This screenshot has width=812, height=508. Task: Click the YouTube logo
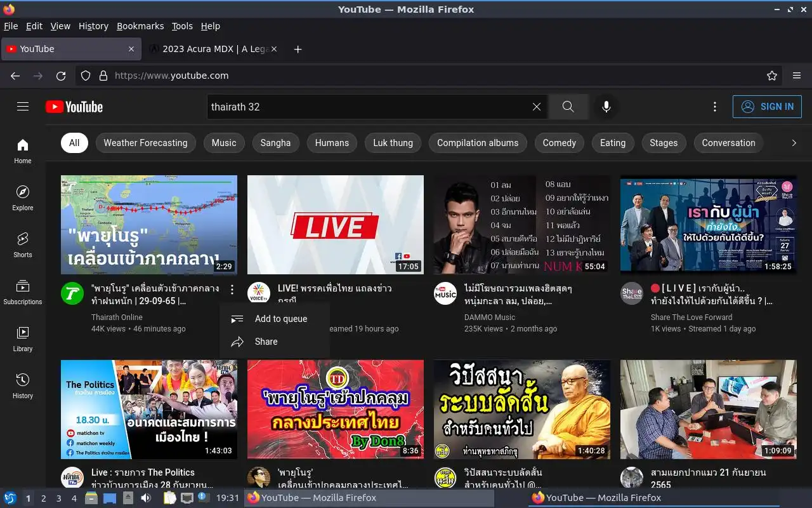click(x=74, y=107)
